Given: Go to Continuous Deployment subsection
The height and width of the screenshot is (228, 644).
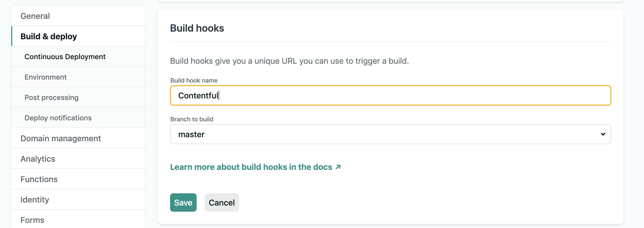Looking at the screenshot, I should click(x=65, y=57).
